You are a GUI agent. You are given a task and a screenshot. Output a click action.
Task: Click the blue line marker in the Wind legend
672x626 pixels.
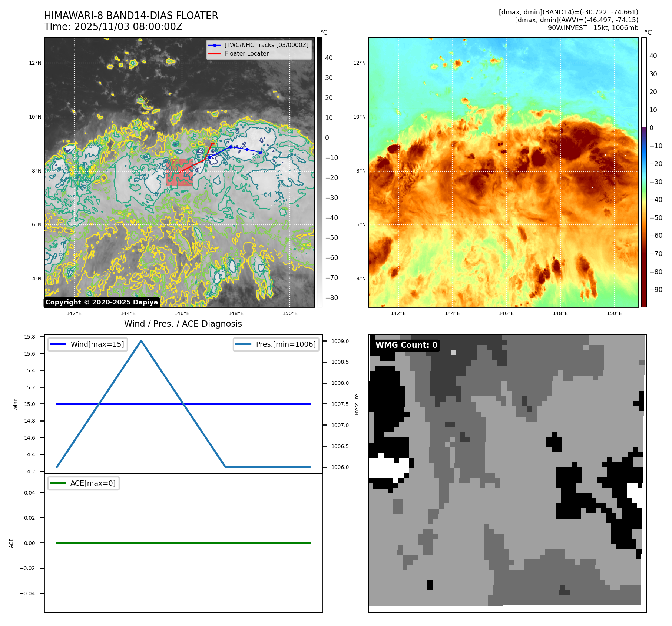pos(58,344)
